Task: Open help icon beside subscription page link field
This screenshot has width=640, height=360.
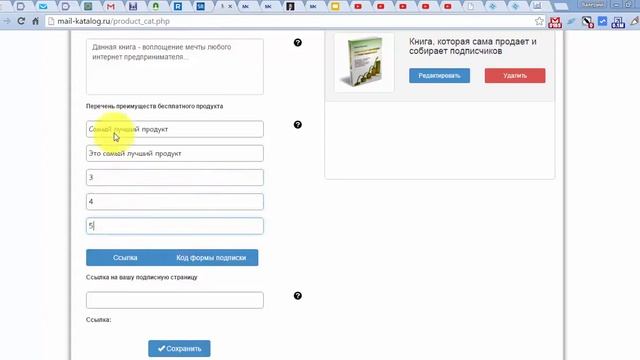Action: click(x=298, y=296)
